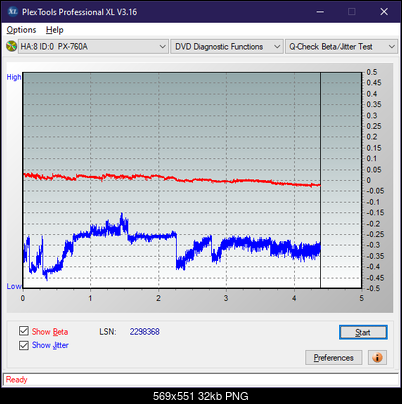Click the -0.5 value on right axis
The height and width of the screenshot is (404, 402).
tap(373, 288)
